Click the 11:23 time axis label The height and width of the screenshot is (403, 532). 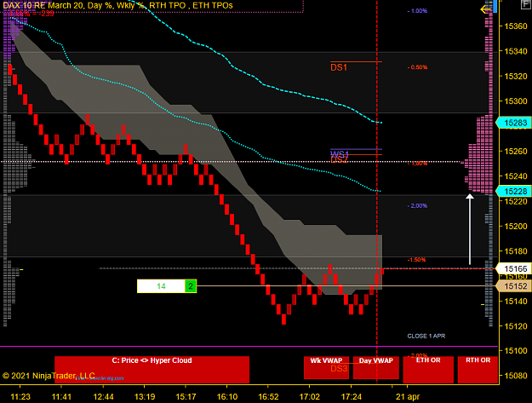point(20,396)
